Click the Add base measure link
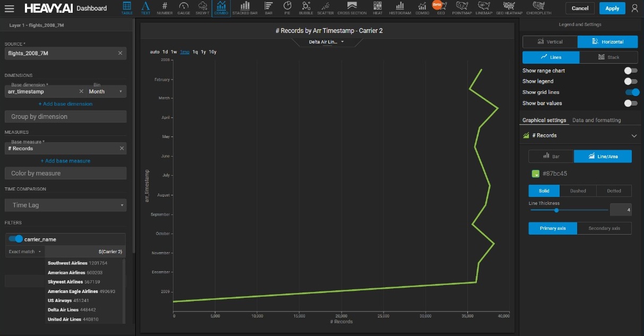Image resolution: width=644 pixels, height=336 pixels. [66, 161]
